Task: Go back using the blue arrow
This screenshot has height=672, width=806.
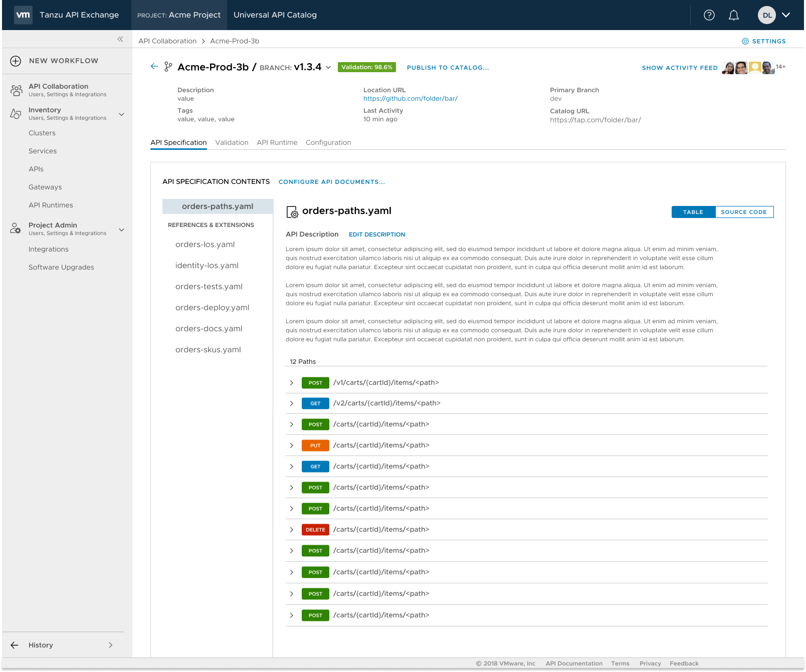Action: coord(154,66)
